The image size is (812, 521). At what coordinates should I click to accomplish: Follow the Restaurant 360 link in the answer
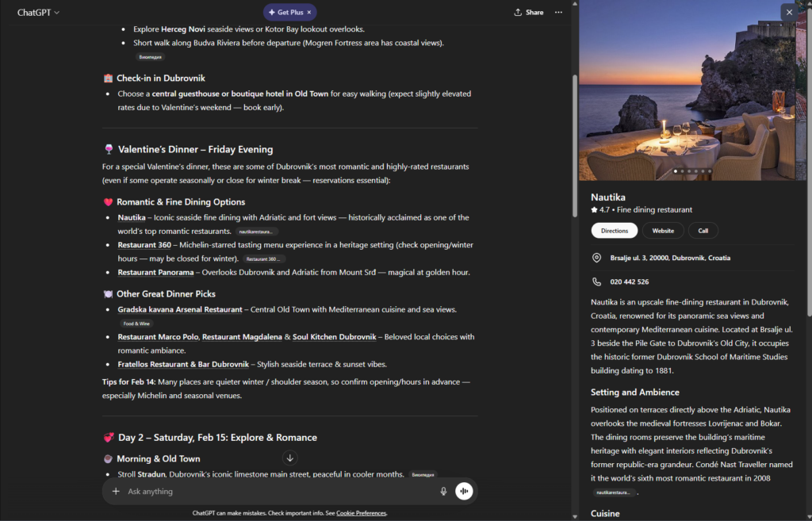(x=144, y=244)
